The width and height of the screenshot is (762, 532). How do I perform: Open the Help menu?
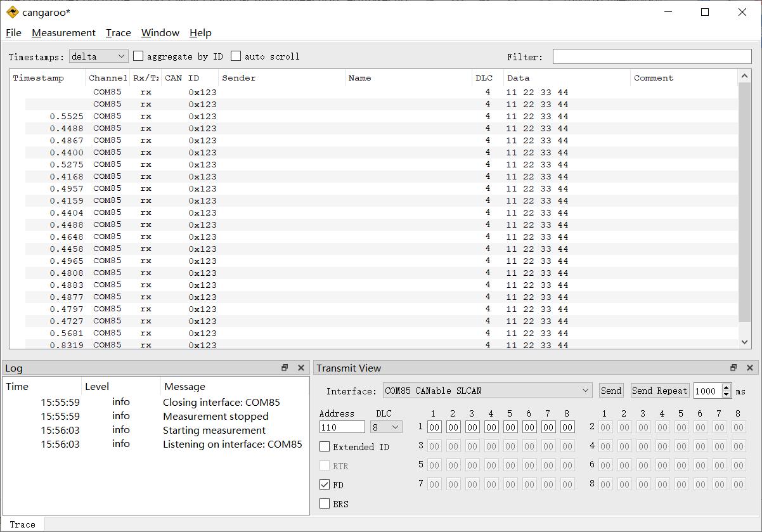[200, 33]
